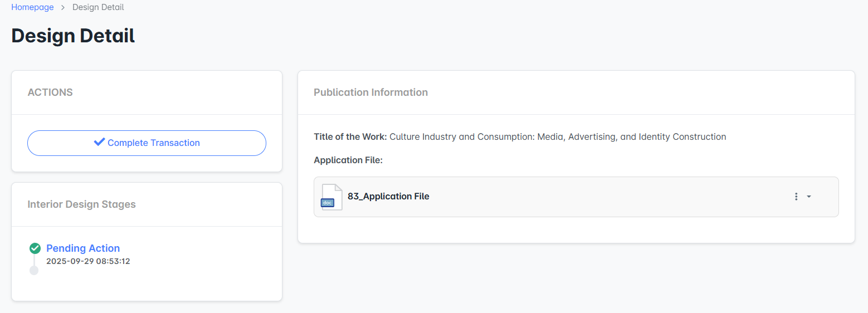Click the empty gray timeline stage marker
The height and width of the screenshot is (313, 868).
(34, 270)
